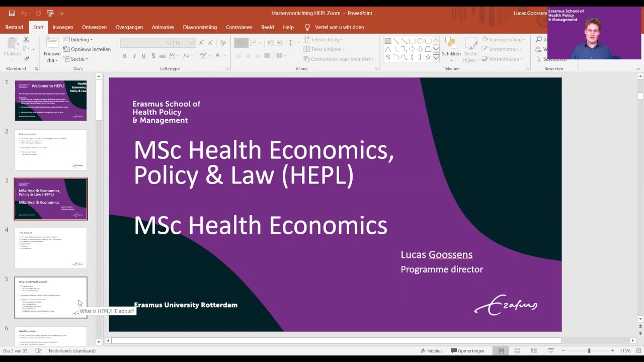Select the triangle shape in shapes gallery
The image size is (644, 362).
[388, 49]
